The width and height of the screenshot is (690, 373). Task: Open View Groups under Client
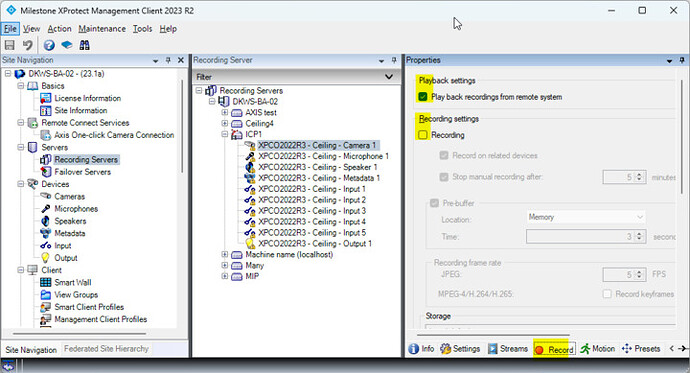pos(76,295)
